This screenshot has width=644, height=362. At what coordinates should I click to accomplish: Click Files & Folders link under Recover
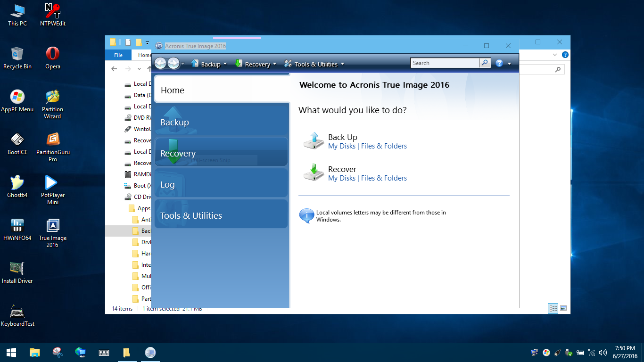coord(384,178)
